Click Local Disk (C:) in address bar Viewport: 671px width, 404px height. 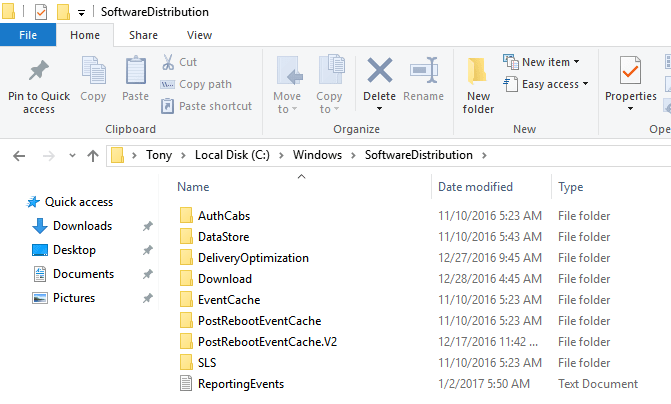pos(232,155)
